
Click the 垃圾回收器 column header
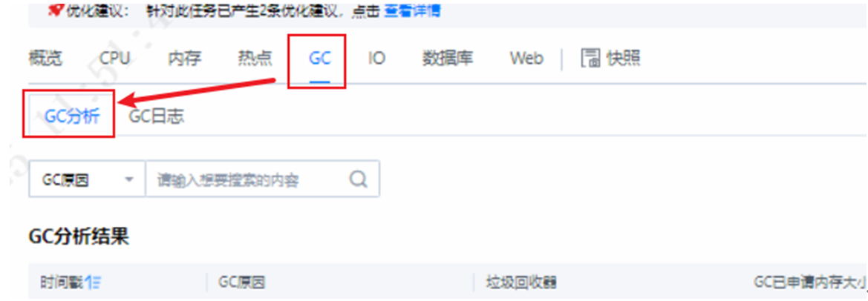tap(521, 282)
